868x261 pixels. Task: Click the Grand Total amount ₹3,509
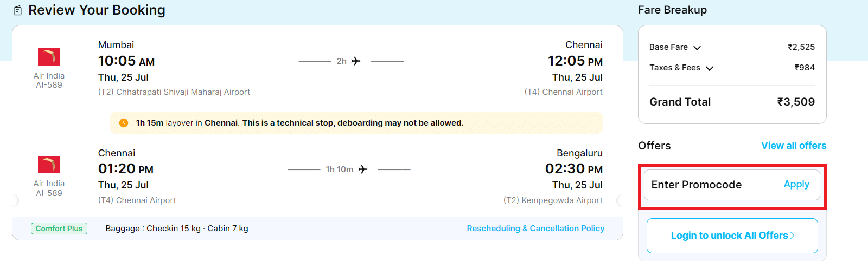[795, 102]
